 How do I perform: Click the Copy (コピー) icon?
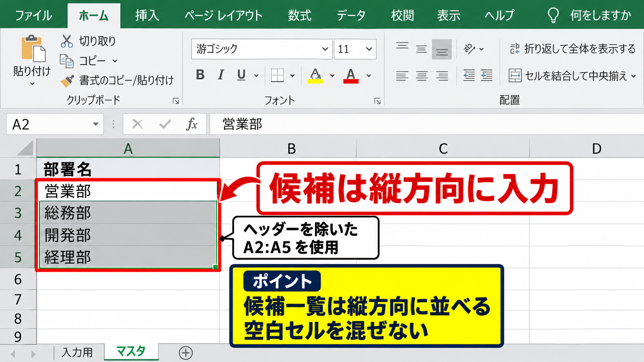pos(67,61)
